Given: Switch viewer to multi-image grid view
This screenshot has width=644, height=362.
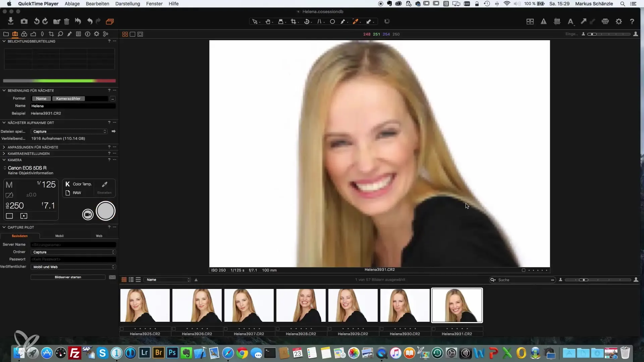Looking at the screenshot, I should 125,34.
